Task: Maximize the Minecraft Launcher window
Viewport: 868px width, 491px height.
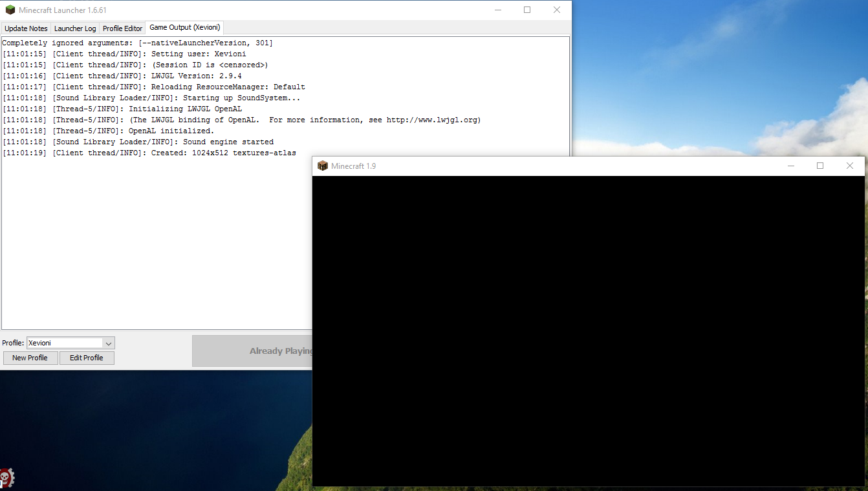Action: pyautogui.click(x=527, y=10)
